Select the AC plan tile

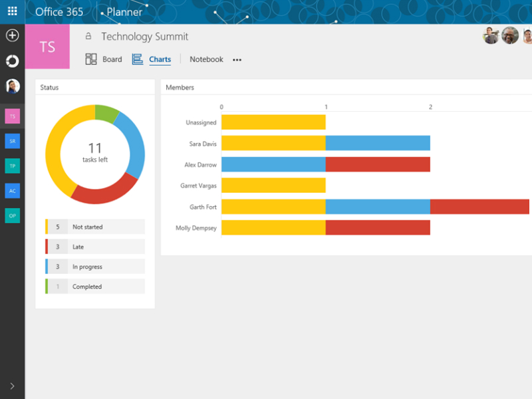[x=12, y=191]
